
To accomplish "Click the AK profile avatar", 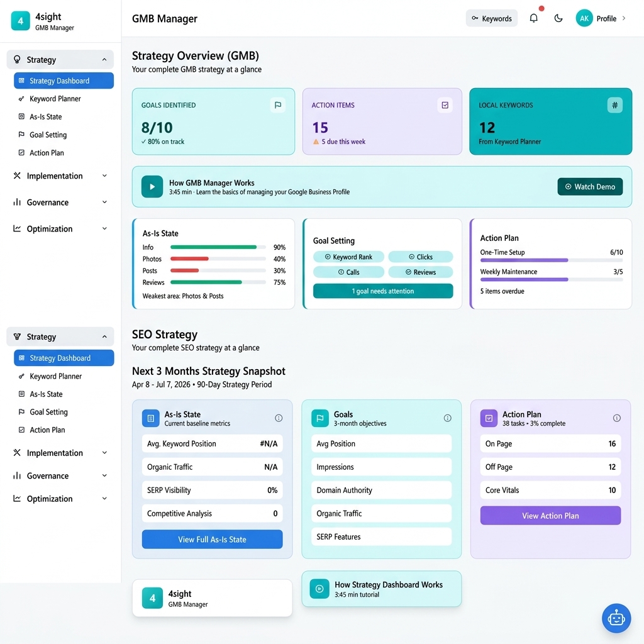I will pos(584,18).
